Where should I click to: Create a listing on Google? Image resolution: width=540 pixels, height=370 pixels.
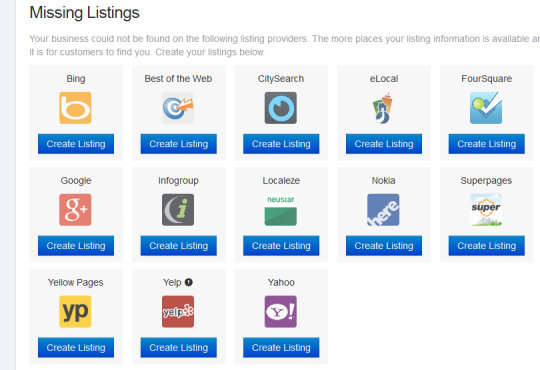(76, 246)
